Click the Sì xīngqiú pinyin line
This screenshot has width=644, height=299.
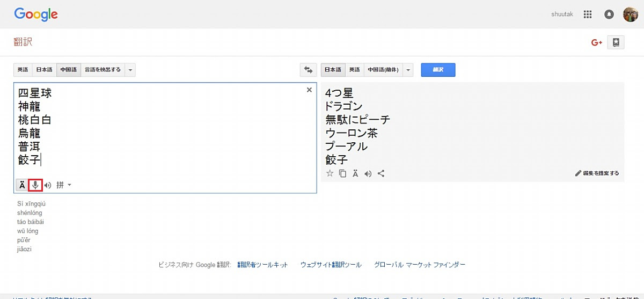32,204
